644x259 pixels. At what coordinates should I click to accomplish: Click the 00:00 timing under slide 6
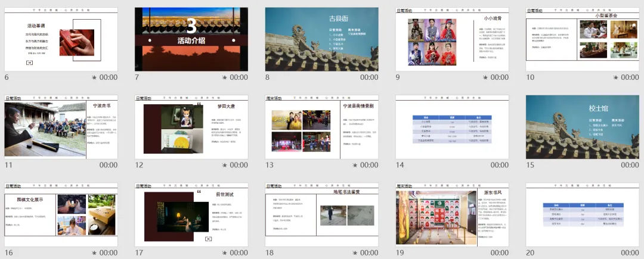(109, 77)
